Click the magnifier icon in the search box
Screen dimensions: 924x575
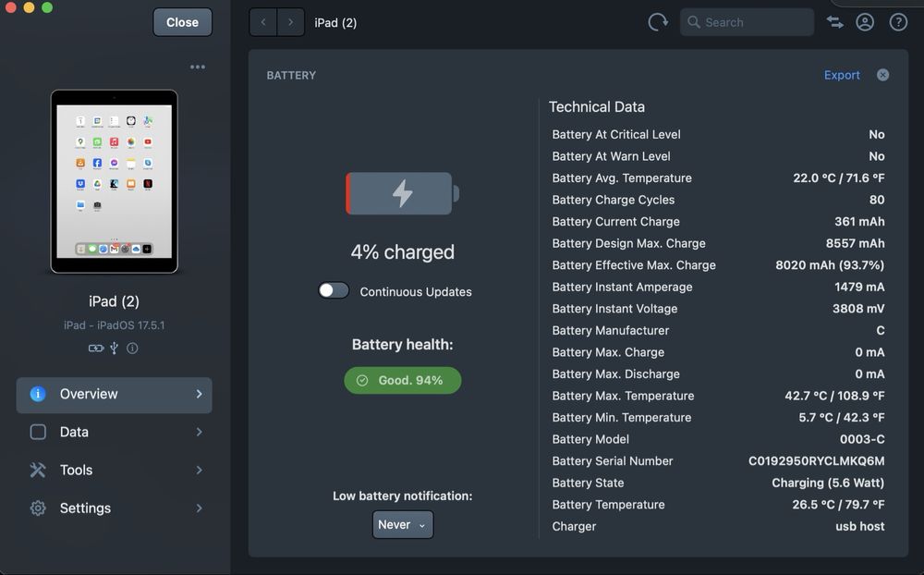(x=694, y=22)
